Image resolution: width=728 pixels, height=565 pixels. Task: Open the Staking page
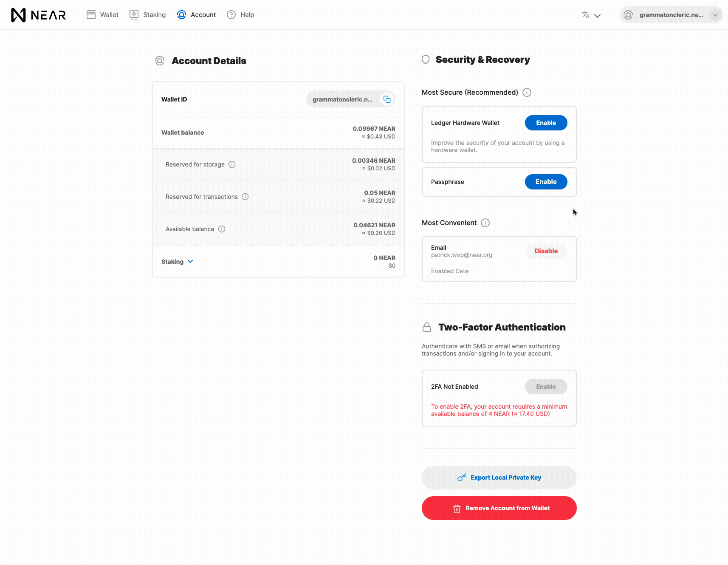coord(147,15)
